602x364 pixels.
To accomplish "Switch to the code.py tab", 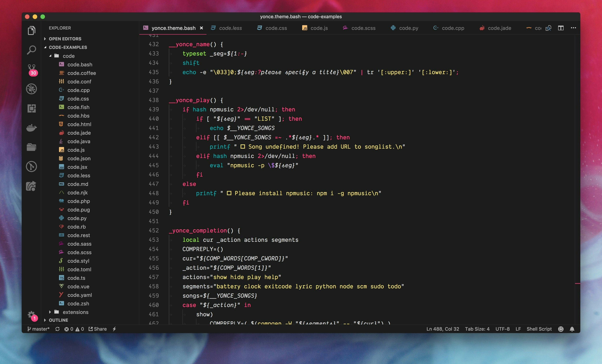I will point(408,28).
